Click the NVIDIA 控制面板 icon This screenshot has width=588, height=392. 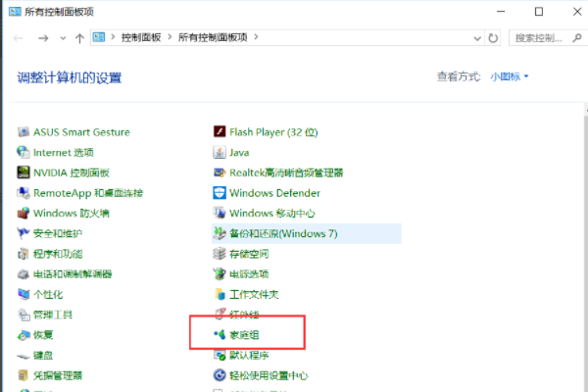24,172
